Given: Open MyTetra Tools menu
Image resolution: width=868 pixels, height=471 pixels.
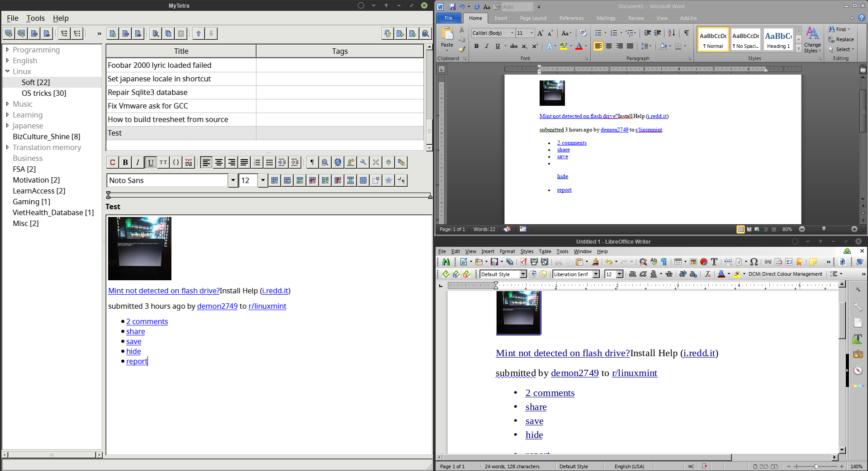Looking at the screenshot, I should (35, 18).
